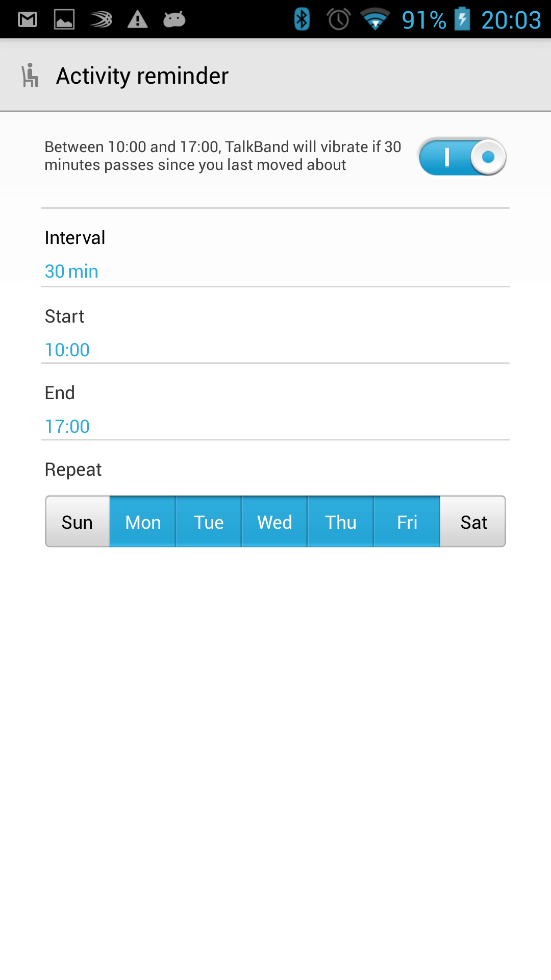Change the End time 17:00

click(275, 409)
